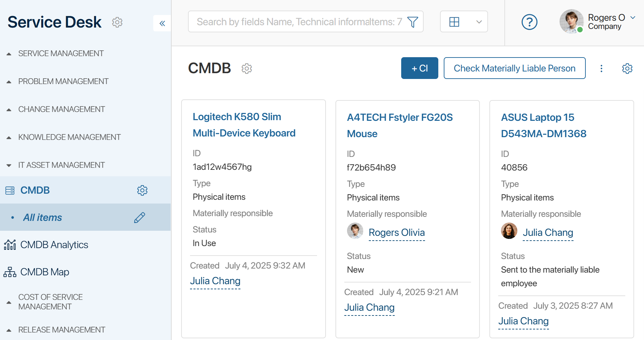Open ASUS Laptop 15 D543MA-DM1368 item
The image size is (644, 340).
pos(544,126)
